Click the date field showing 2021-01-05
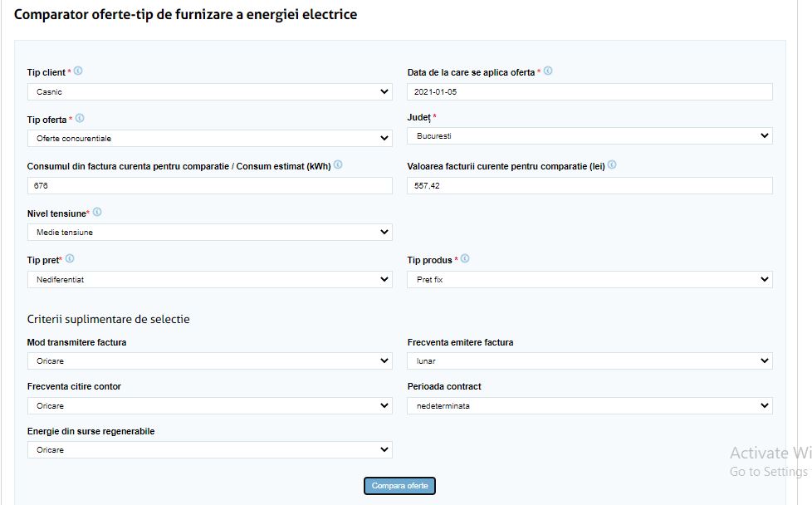This screenshot has height=505, width=812. pyautogui.click(x=589, y=91)
